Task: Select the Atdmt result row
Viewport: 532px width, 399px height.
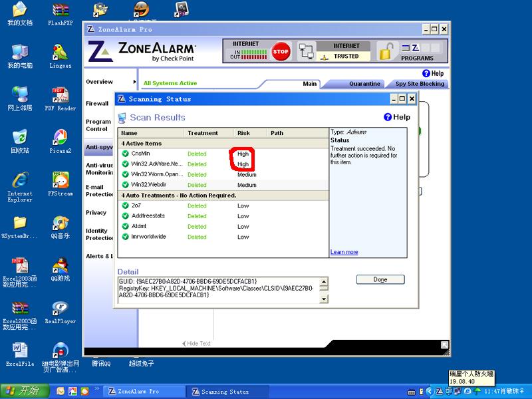Action: tap(223, 226)
